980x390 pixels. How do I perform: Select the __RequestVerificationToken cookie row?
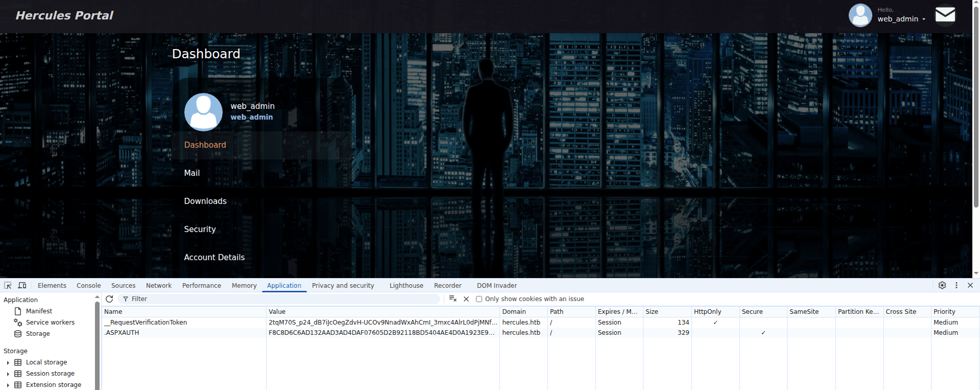[x=540, y=323]
